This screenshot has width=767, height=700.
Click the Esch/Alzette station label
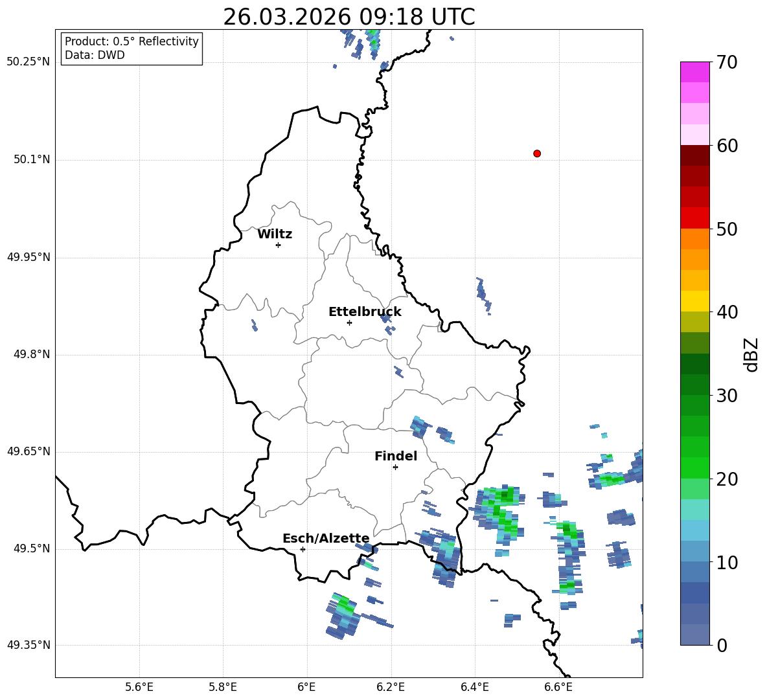(x=326, y=538)
